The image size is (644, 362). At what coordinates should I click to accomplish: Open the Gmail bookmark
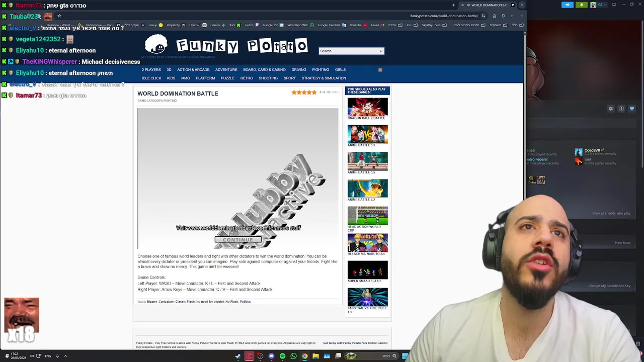coord(377,25)
